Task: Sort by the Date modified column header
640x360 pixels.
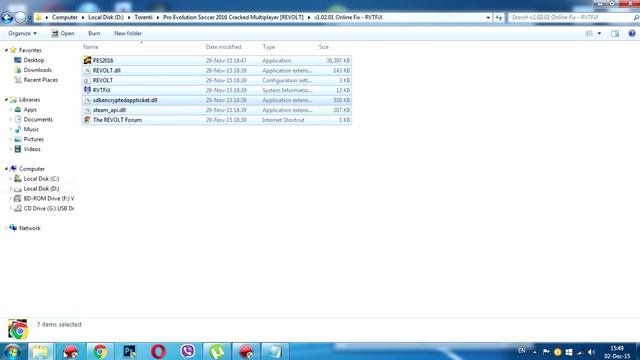Action: pyautogui.click(x=223, y=47)
